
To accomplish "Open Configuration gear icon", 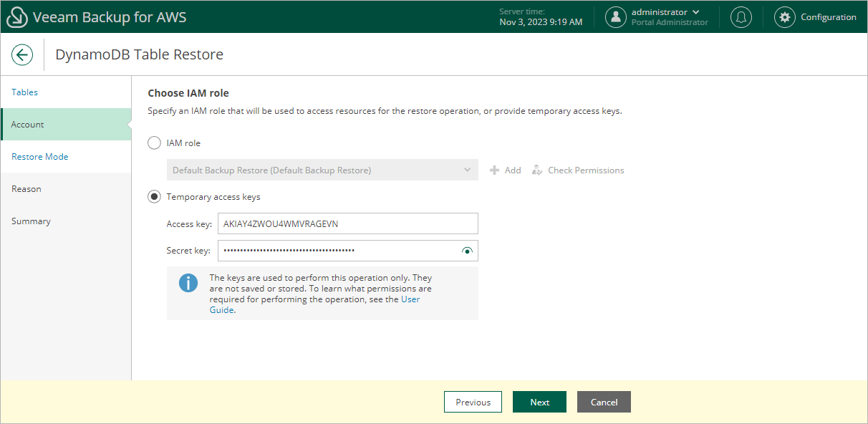I will (785, 17).
